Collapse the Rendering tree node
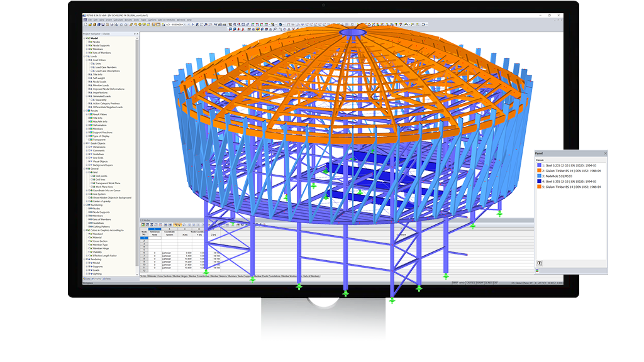This screenshot has width=644, height=362. click(x=84, y=259)
